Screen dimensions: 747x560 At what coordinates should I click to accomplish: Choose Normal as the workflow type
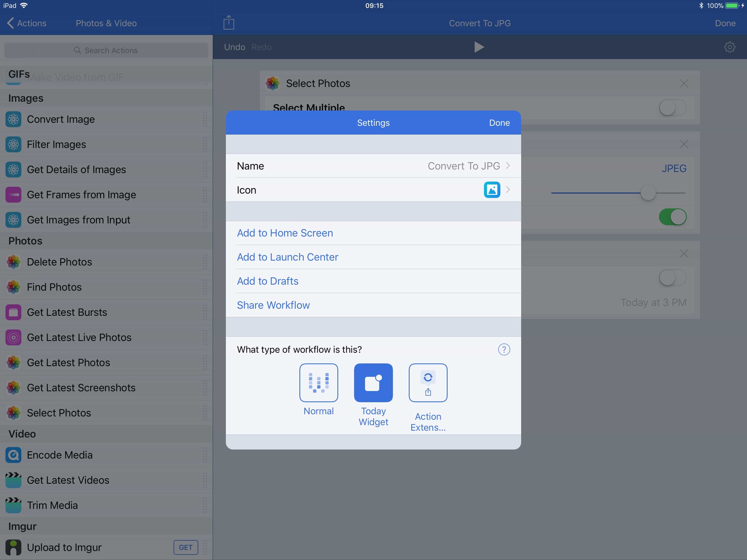click(319, 383)
